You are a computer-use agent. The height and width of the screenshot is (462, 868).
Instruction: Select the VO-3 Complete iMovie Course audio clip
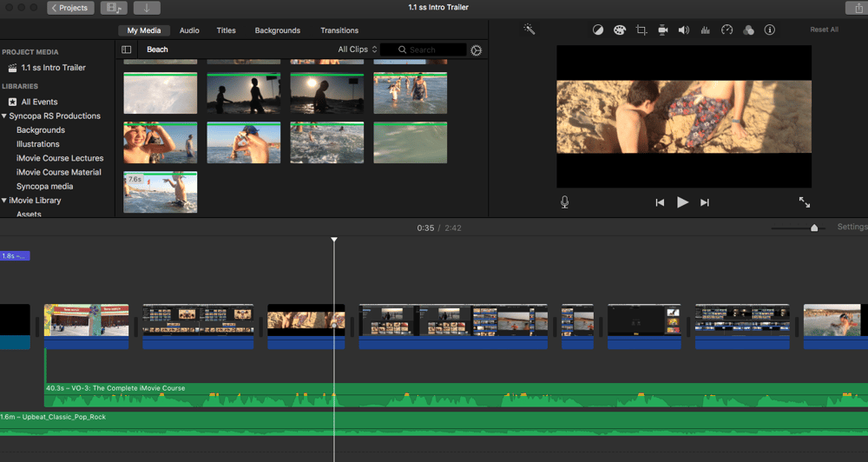tap(456, 395)
